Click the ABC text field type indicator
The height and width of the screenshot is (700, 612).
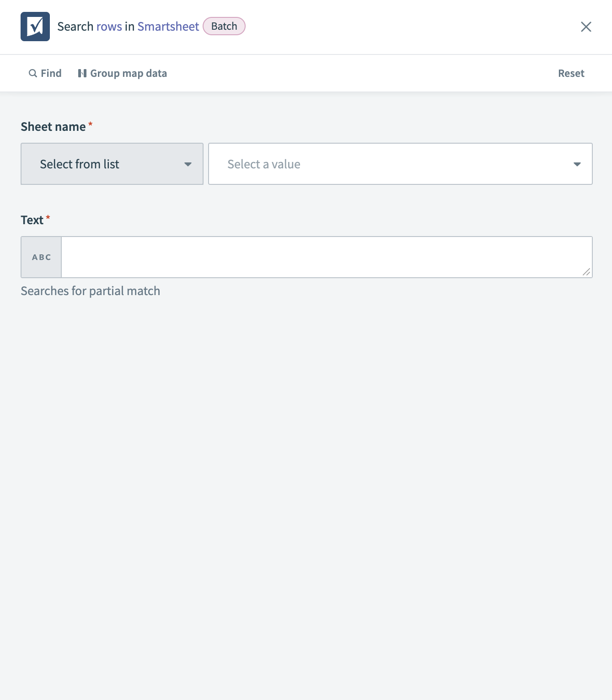[41, 257]
